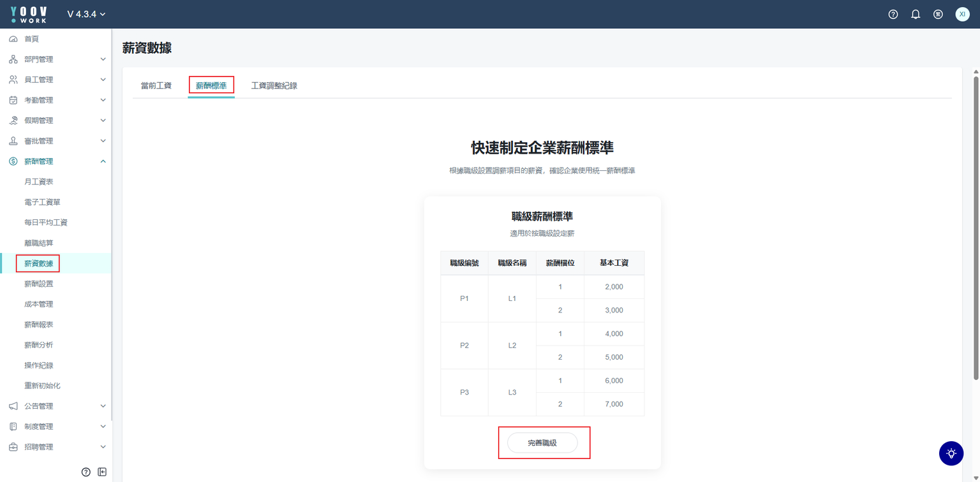
Task: Click the lightbulb tips floating button
Action: coord(951,453)
